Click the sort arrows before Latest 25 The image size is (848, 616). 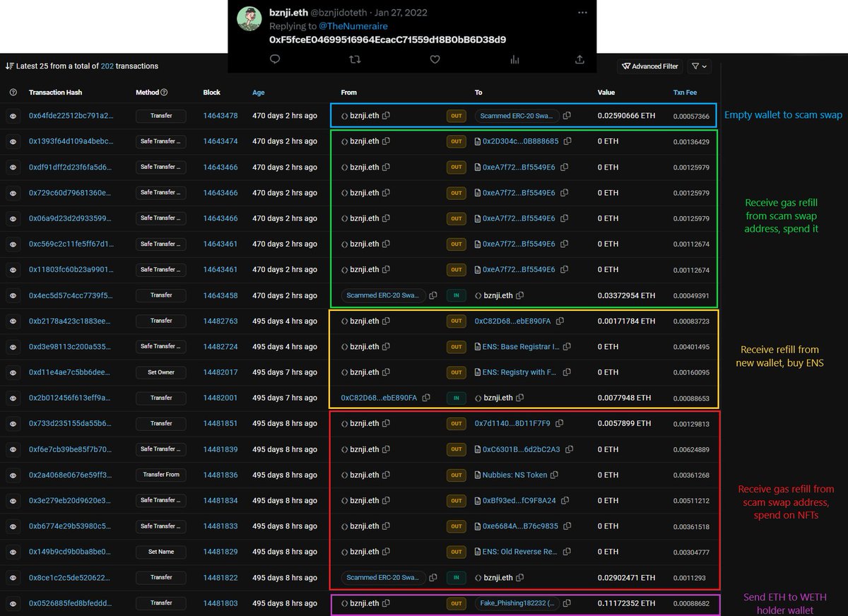[x=9, y=66]
